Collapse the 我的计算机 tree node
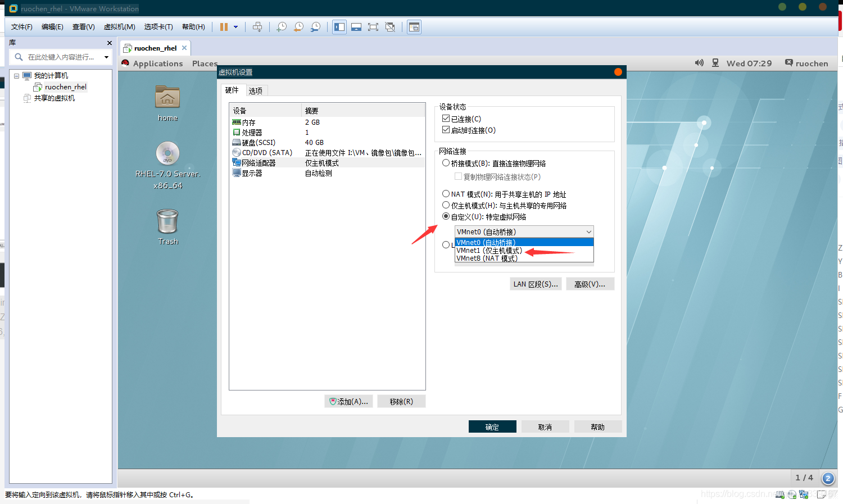This screenshot has height=504, width=843. (17, 76)
